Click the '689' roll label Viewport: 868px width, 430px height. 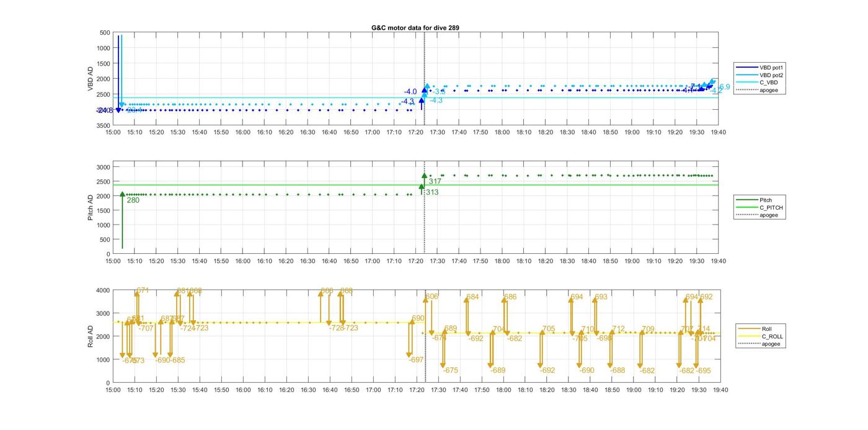[451, 329]
